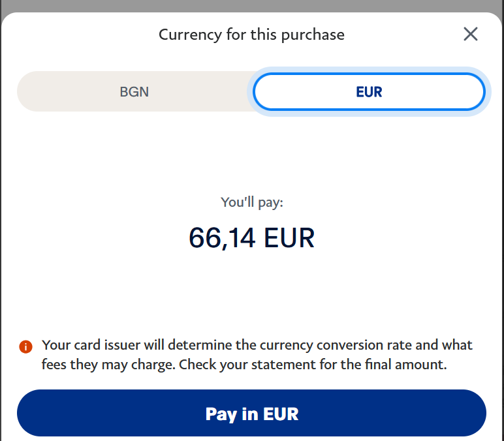This screenshot has width=504, height=441.
Task: Click the EUR text in the payment total
Action: (289, 238)
